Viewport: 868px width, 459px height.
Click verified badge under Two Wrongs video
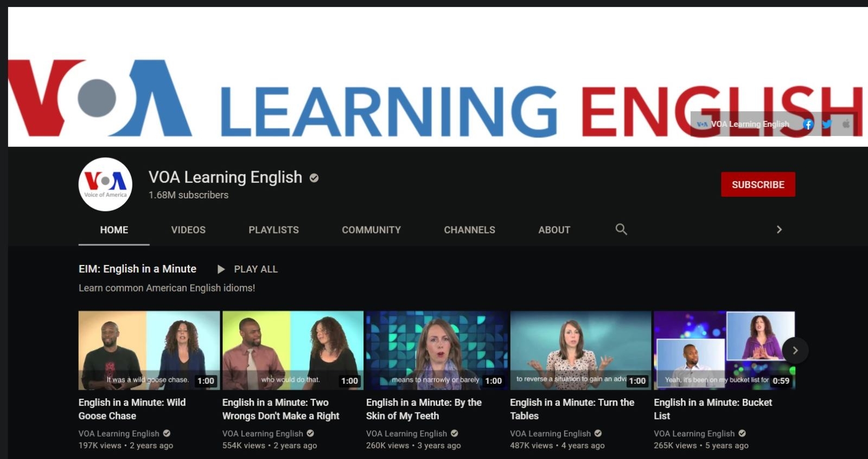310,433
